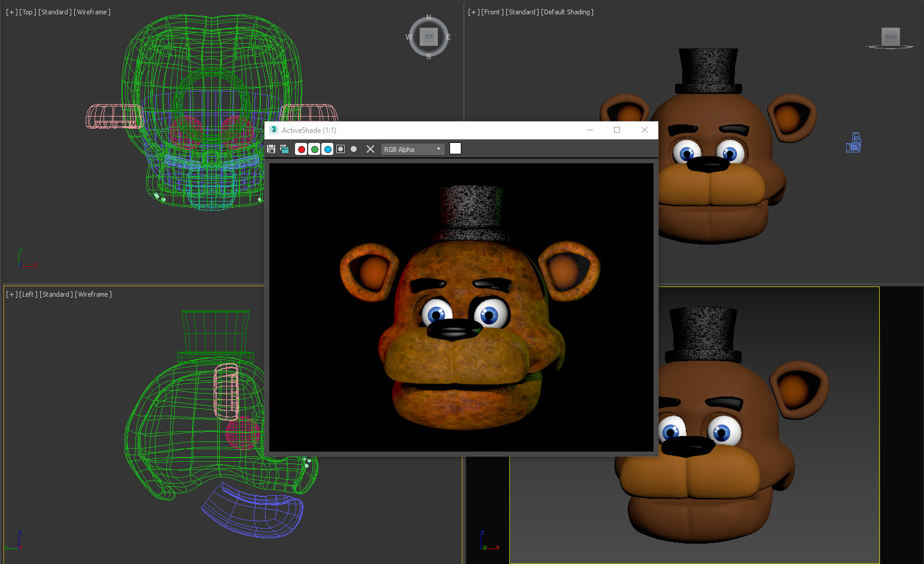Open the [Top] point-of-view viewport menu

point(28,12)
